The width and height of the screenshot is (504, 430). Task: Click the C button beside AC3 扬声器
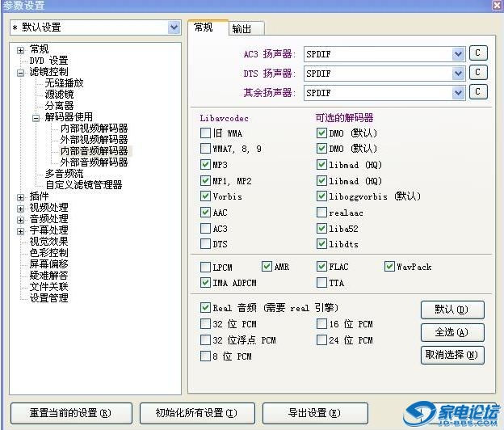[478, 53]
